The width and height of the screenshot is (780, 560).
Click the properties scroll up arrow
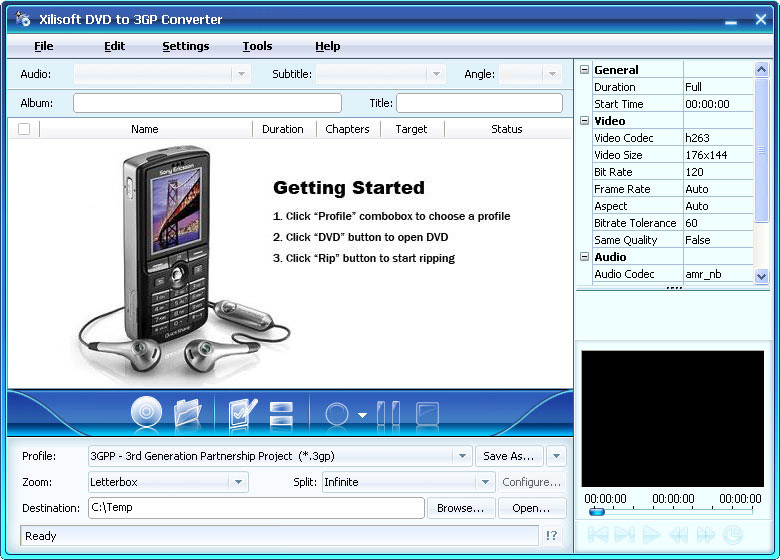click(x=761, y=70)
